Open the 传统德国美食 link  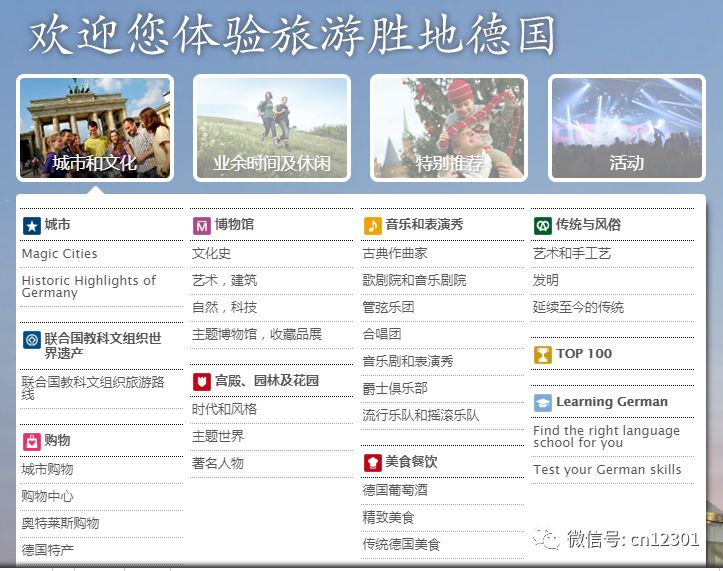click(401, 544)
